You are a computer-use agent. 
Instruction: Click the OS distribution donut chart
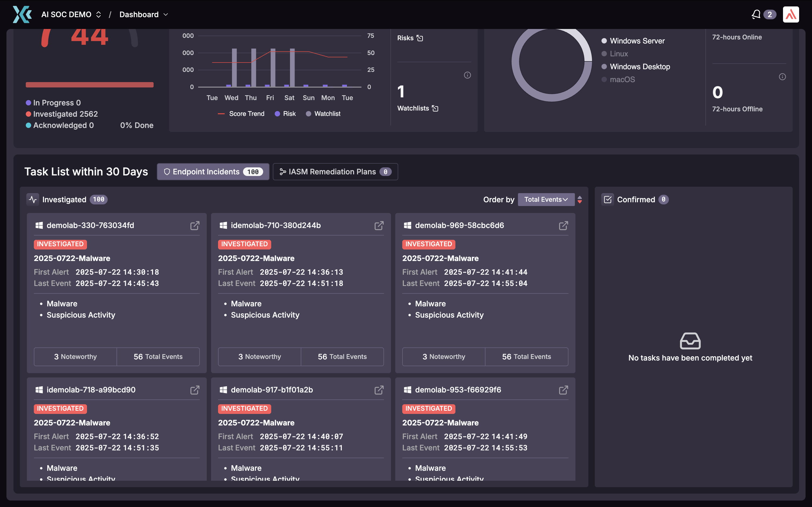pos(551,62)
